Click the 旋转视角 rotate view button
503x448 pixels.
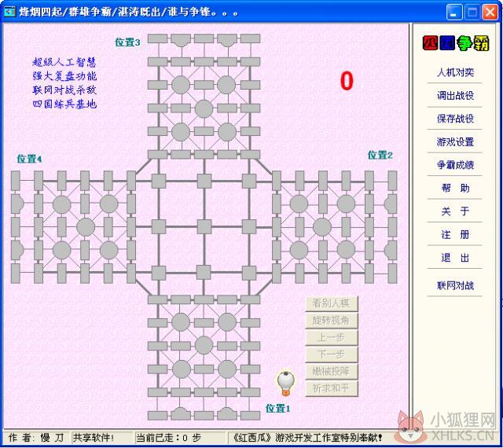[x=332, y=321]
